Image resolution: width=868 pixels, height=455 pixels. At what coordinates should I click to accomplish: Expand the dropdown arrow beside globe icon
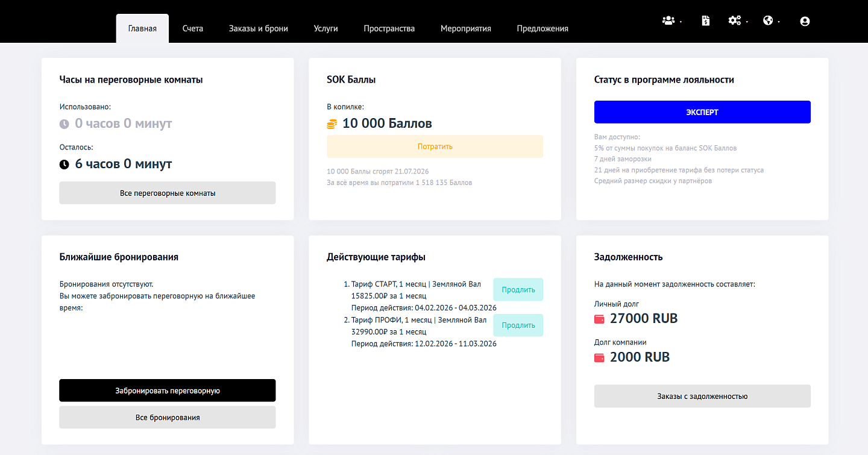click(x=779, y=22)
